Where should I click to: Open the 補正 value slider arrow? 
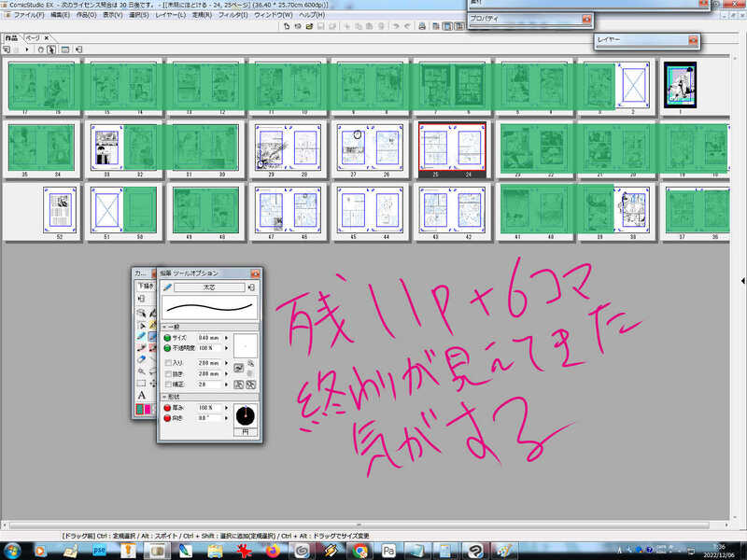pos(226,385)
